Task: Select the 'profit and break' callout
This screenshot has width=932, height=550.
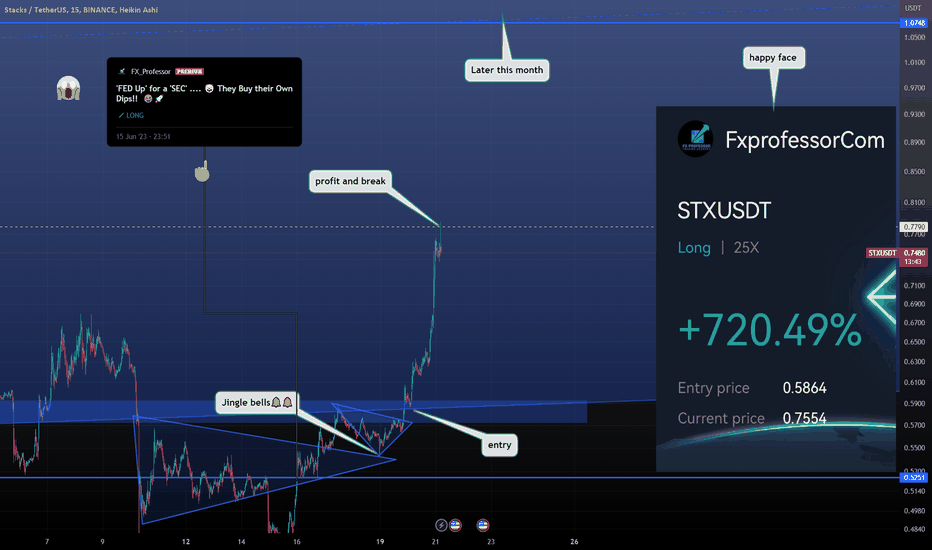Action: 350,181
